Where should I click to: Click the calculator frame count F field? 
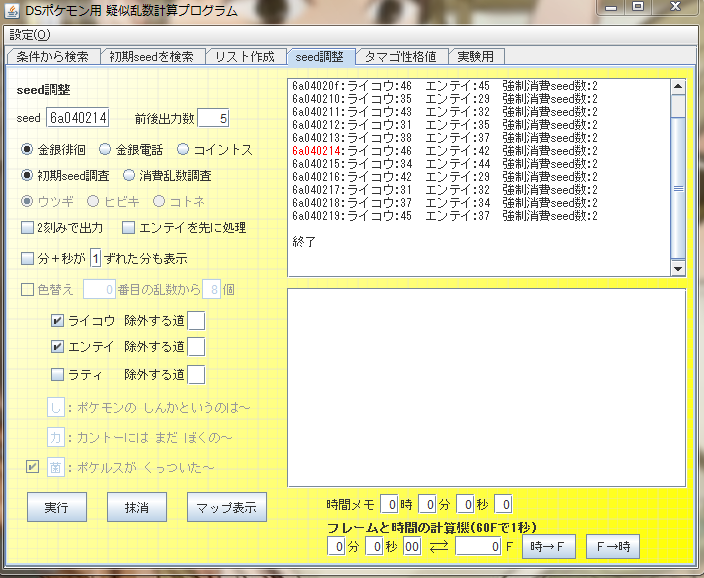pyautogui.click(x=479, y=547)
